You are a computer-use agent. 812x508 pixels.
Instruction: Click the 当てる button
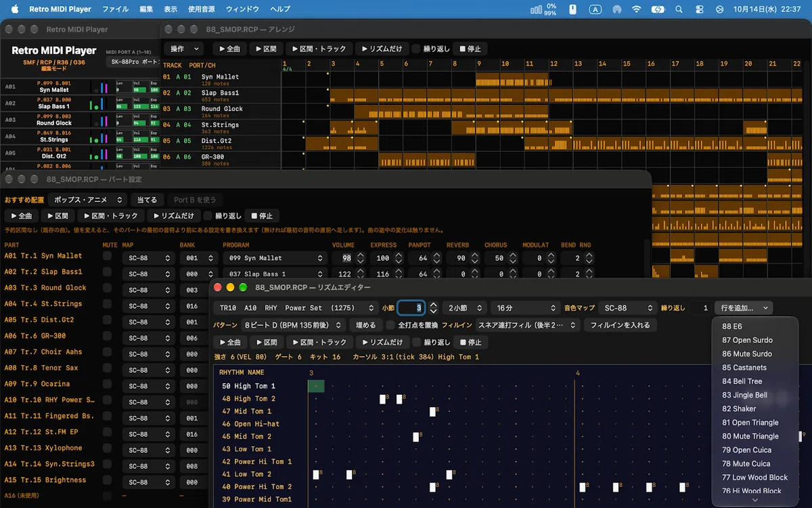(x=147, y=200)
